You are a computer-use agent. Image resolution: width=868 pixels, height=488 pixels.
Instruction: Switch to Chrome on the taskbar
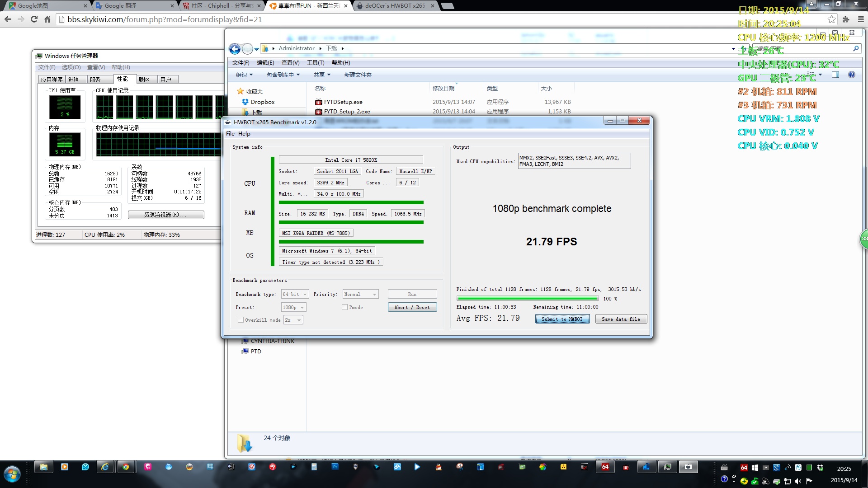(x=126, y=467)
